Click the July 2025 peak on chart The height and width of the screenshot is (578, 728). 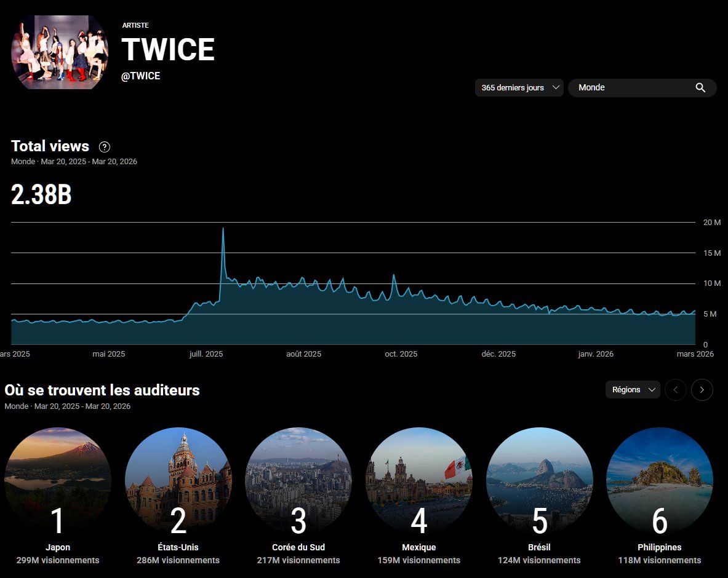(x=223, y=229)
